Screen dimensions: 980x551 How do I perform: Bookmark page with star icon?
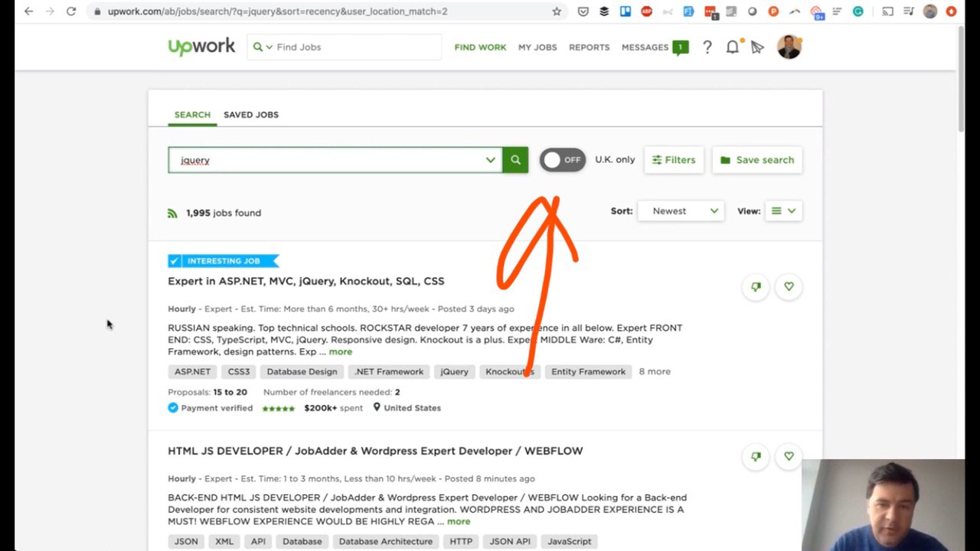tap(557, 11)
